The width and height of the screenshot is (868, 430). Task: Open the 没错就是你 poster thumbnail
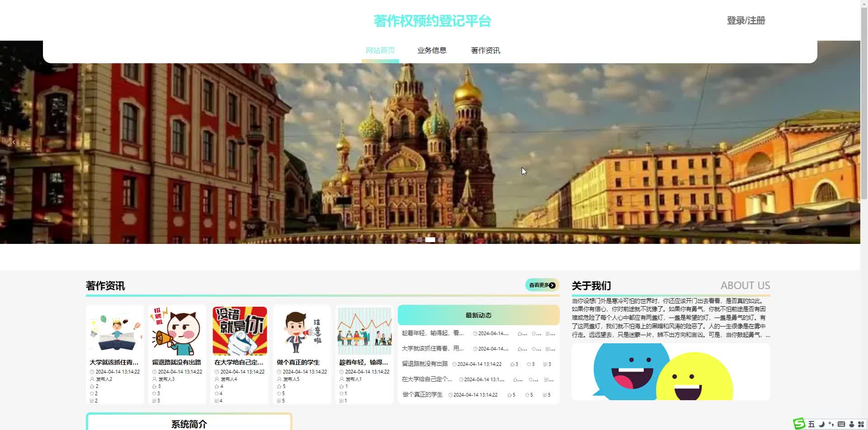(x=240, y=332)
